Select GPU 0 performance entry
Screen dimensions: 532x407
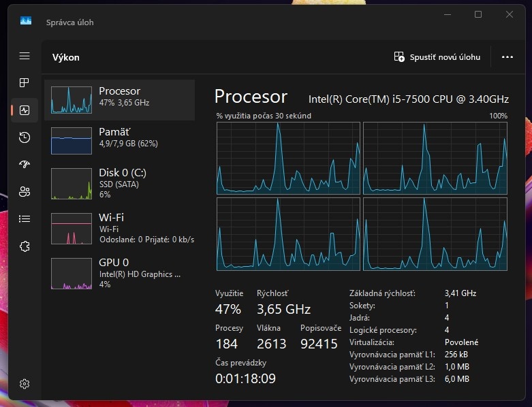click(120, 272)
